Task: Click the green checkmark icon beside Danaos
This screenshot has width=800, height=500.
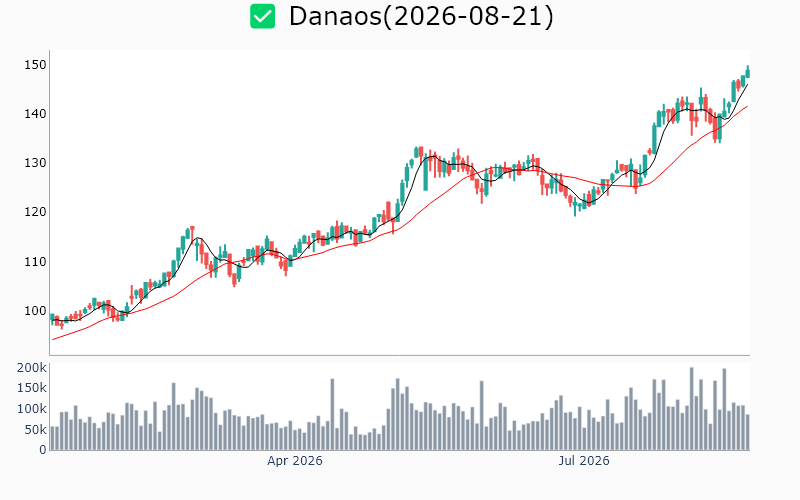Action: (262, 16)
